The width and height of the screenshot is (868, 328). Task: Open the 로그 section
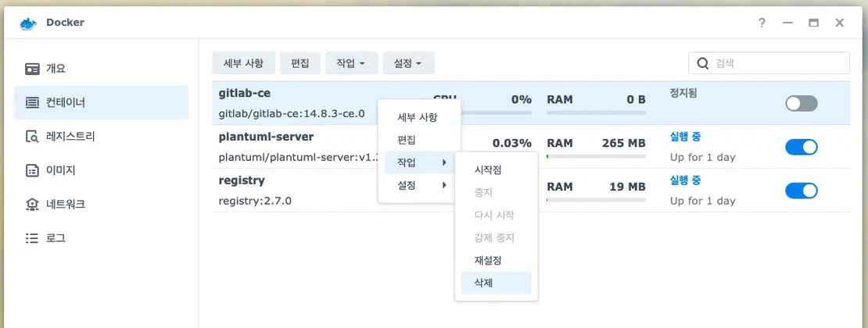click(102, 238)
